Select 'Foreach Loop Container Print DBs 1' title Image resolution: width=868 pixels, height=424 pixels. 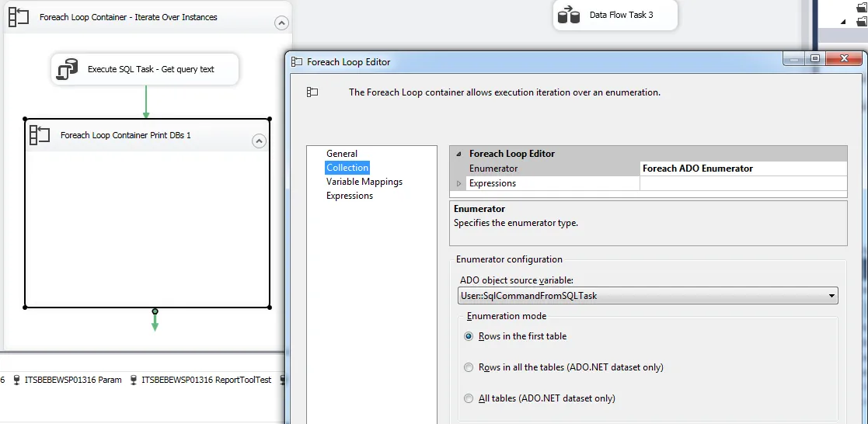click(126, 135)
